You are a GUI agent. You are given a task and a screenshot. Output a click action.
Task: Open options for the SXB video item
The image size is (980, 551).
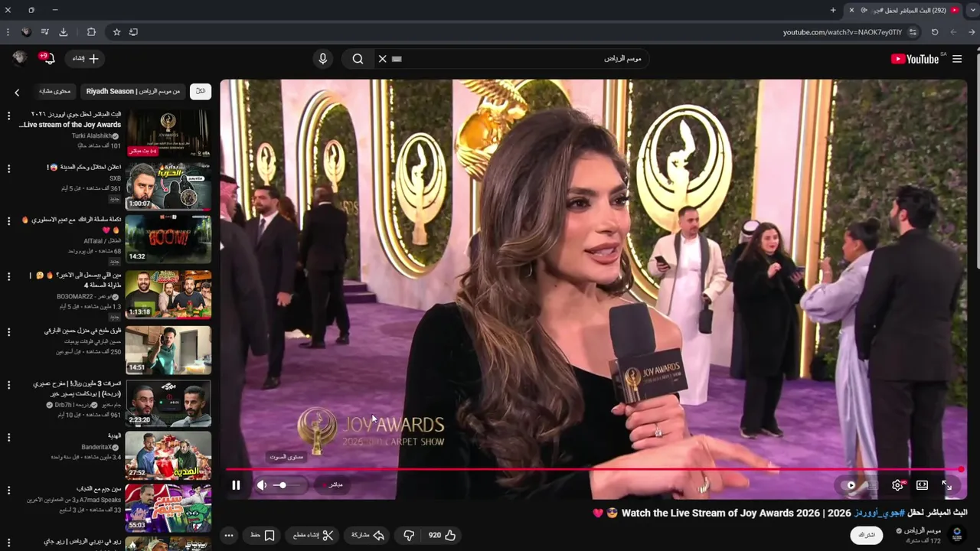[9, 168]
